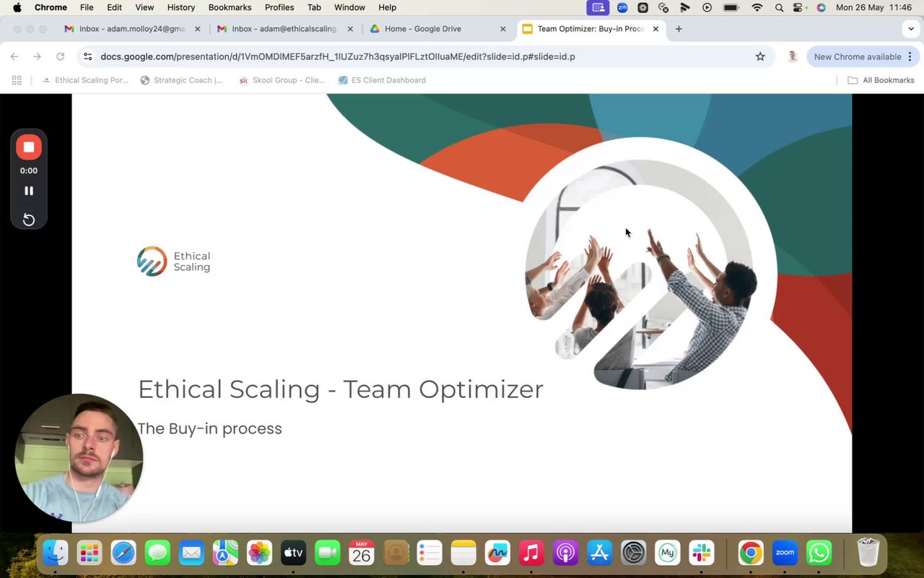Open Reminders from the Dock
Viewport: 924px width, 578px height.
click(x=430, y=553)
